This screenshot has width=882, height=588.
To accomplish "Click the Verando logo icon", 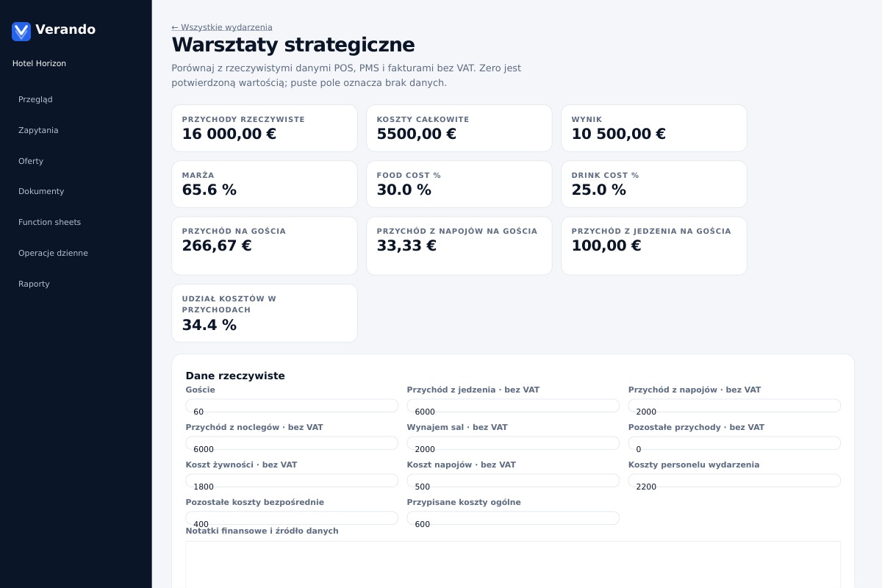I will tap(21, 31).
